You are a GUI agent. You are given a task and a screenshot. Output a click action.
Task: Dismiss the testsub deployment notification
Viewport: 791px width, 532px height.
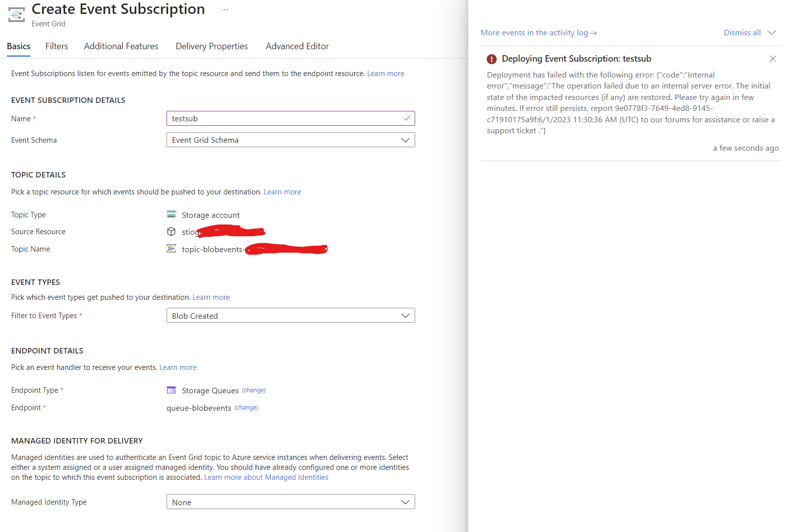773,59
